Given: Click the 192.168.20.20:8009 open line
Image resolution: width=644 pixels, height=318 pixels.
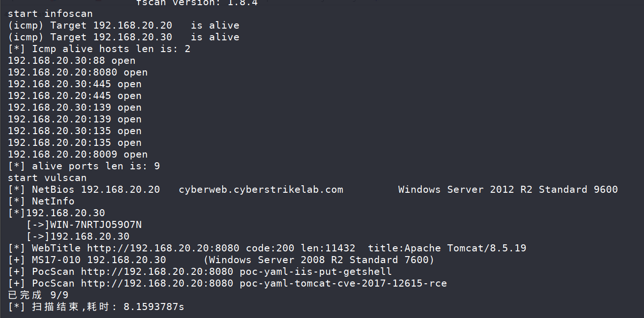Looking at the screenshot, I should 78,154.
